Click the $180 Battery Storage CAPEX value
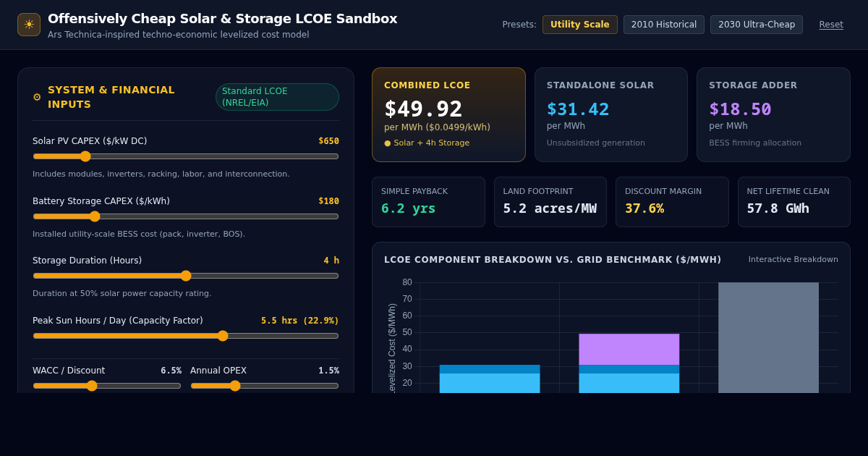 (x=328, y=201)
